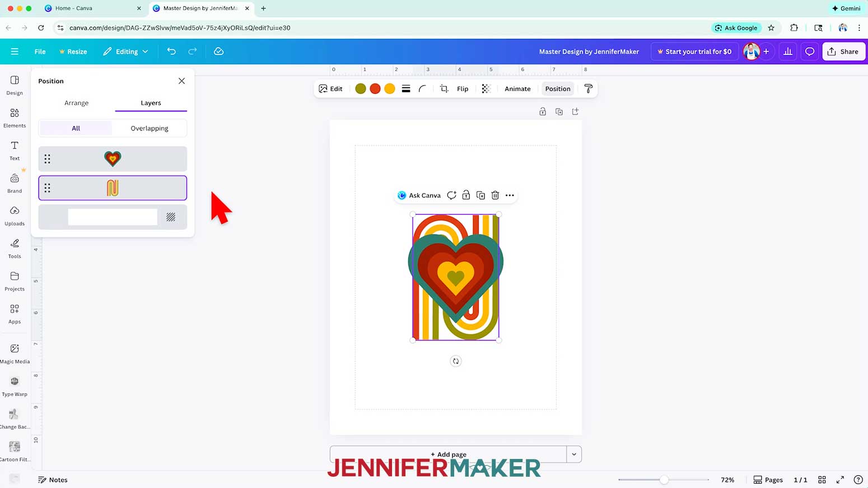This screenshot has height=488, width=868.
Task: Open the help question mark icon
Action: pyautogui.click(x=858, y=480)
